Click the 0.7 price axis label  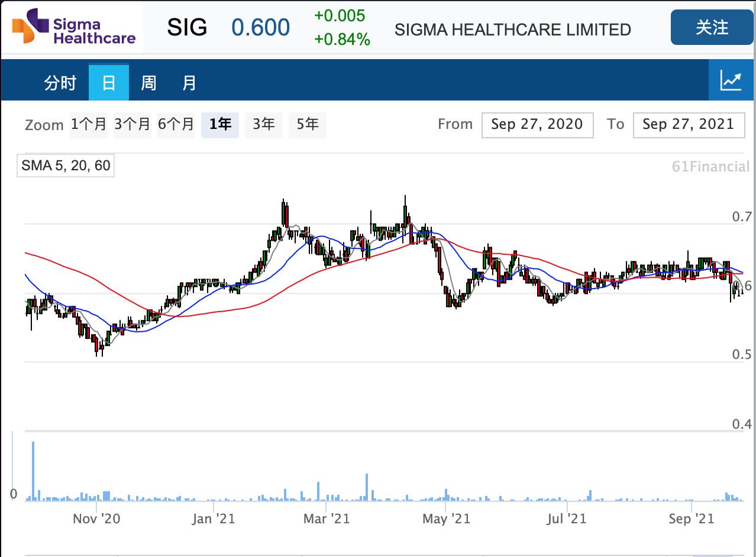click(x=742, y=217)
